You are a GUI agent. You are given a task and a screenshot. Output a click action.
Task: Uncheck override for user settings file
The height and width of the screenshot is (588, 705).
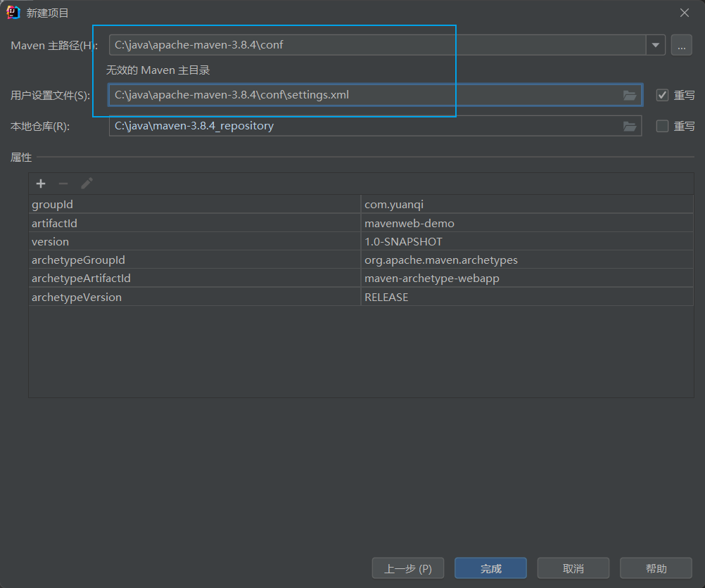pyautogui.click(x=662, y=95)
